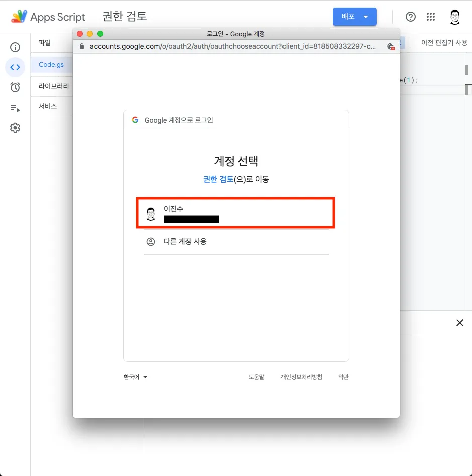
Task: Open the 도움말 help link
Action: pyautogui.click(x=256, y=377)
